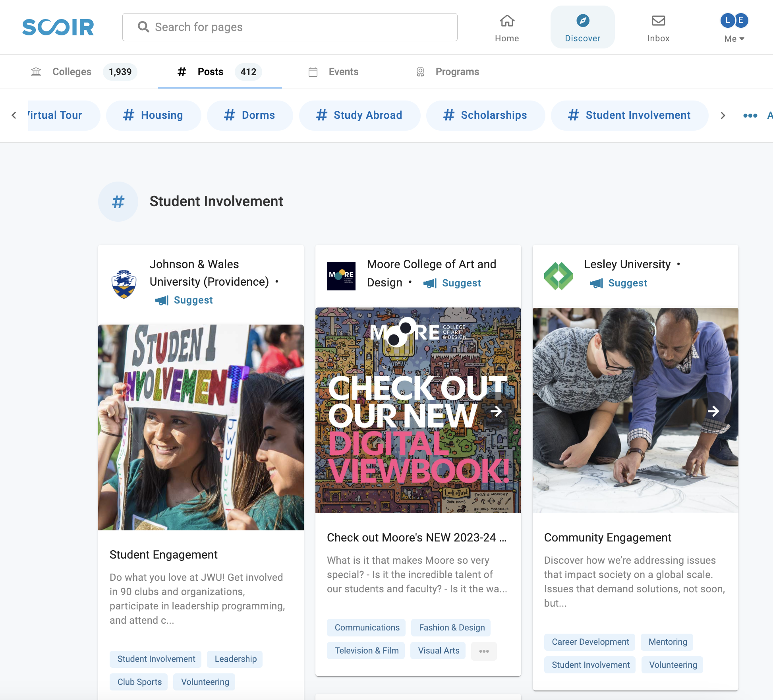Open Check out Moore's NEW 2023-24 post
This screenshot has width=773, height=700.
[x=417, y=538]
